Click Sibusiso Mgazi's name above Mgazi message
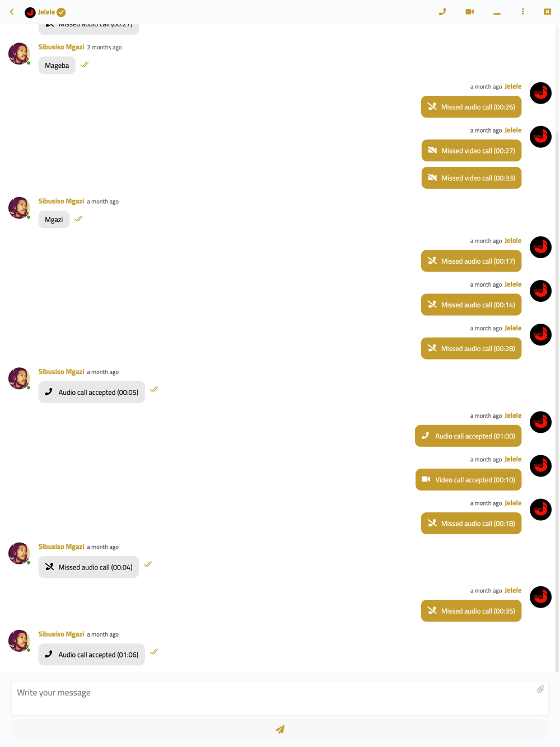 pyautogui.click(x=61, y=201)
